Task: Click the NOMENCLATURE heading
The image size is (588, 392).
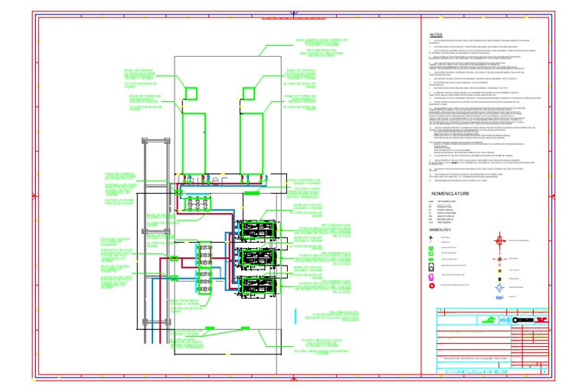Action: click(x=450, y=194)
